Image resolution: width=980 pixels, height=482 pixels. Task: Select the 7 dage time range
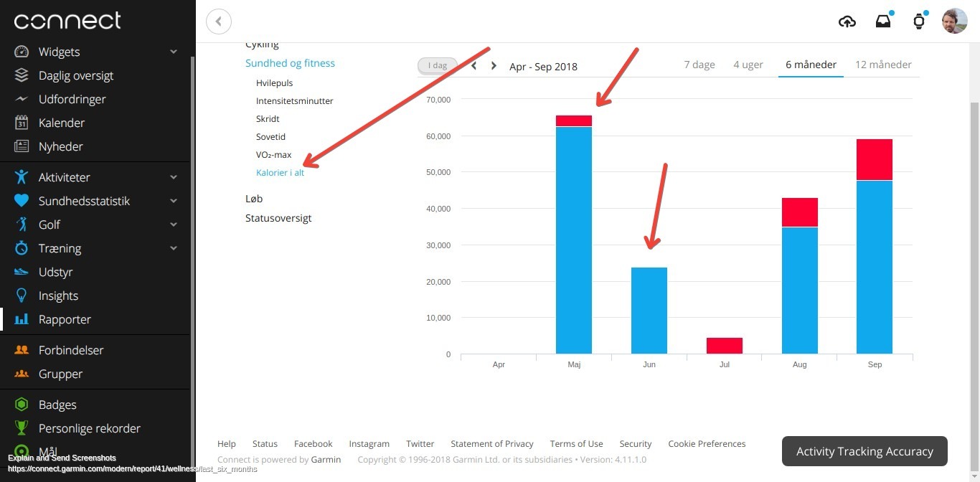pyautogui.click(x=699, y=65)
